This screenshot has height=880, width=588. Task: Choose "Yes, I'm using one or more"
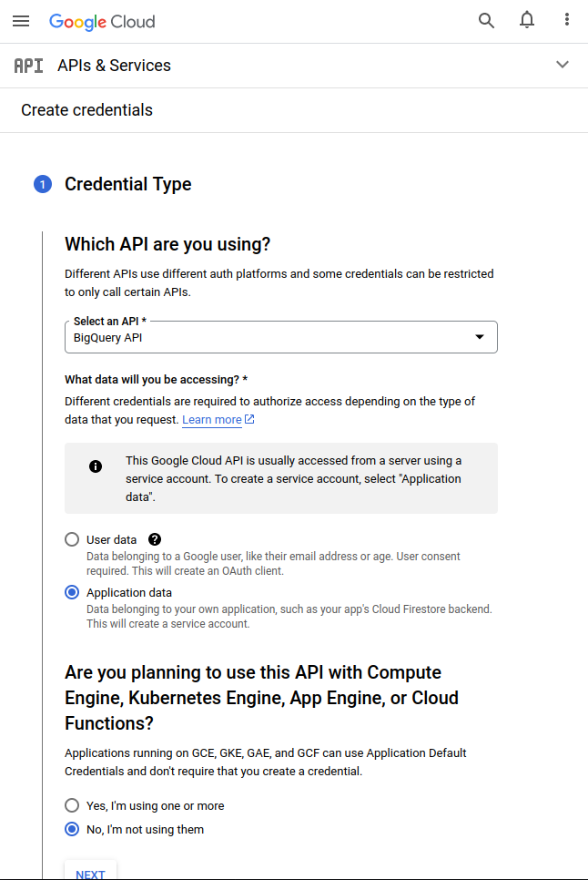[72, 805]
